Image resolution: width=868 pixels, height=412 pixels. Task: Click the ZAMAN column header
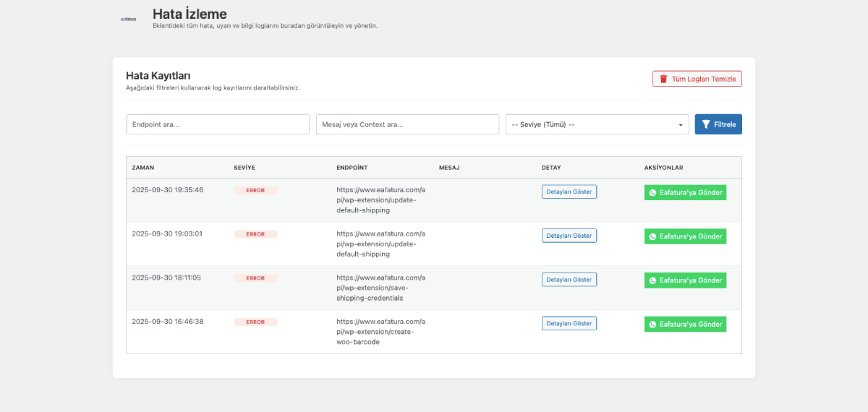pyautogui.click(x=142, y=168)
